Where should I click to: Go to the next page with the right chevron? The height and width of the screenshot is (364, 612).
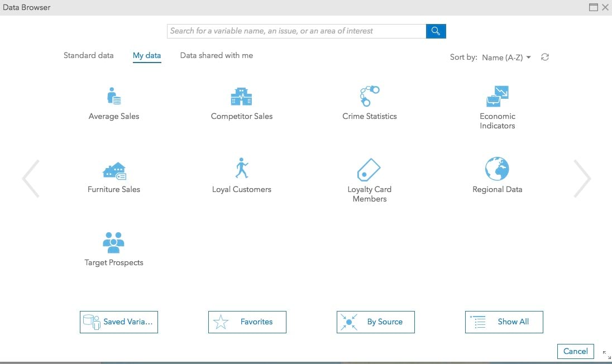click(582, 179)
